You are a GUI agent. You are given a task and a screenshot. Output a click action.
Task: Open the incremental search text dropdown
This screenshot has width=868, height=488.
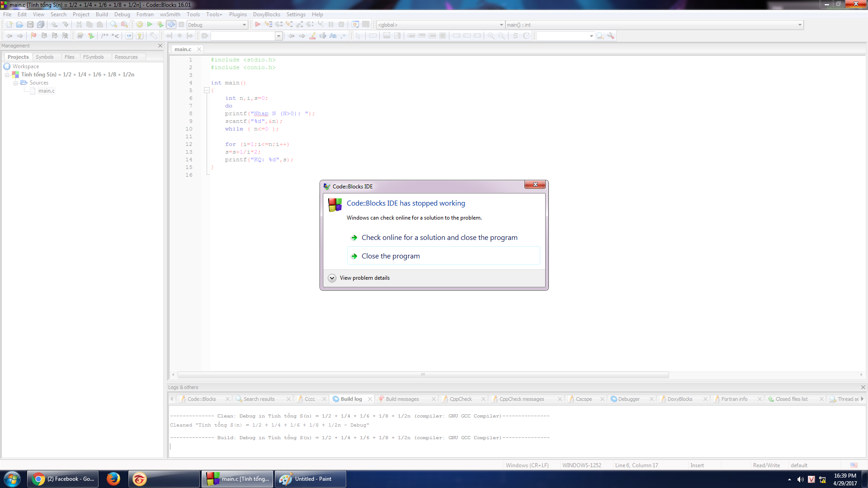278,36
